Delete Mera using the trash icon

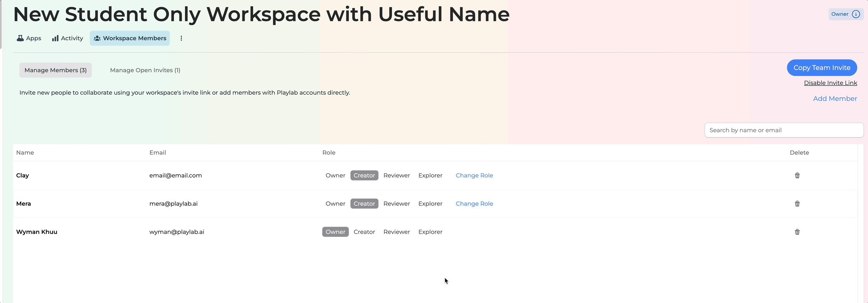pyautogui.click(x=797, y=204)
